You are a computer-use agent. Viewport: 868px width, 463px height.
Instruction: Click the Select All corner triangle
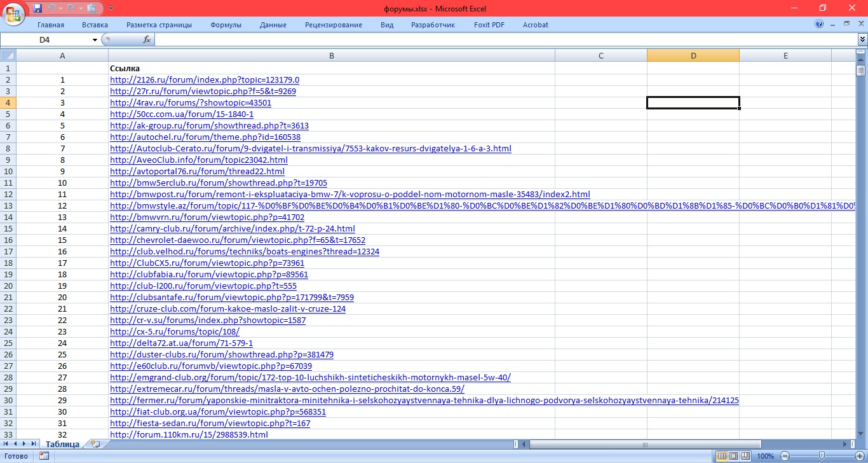(8, 56)
